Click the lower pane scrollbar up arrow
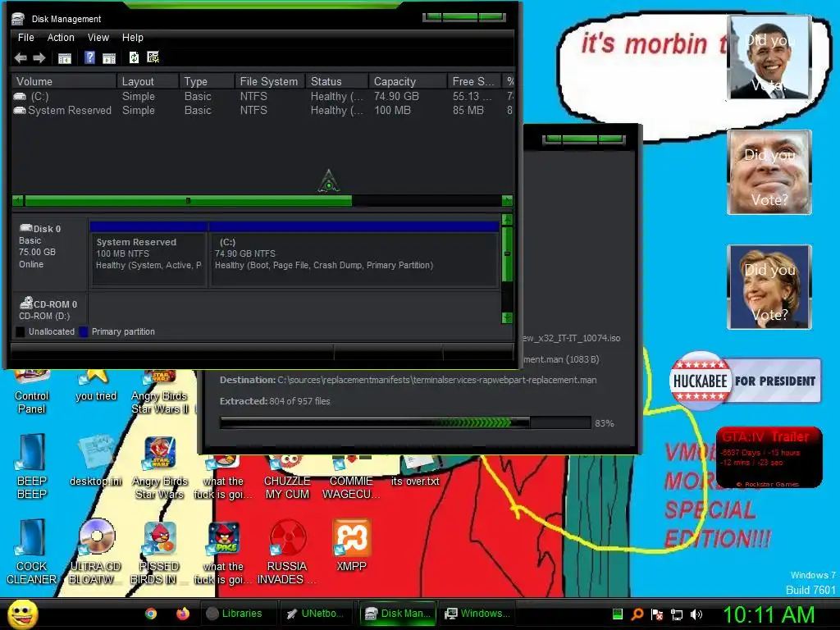 (x=507, y=220)
